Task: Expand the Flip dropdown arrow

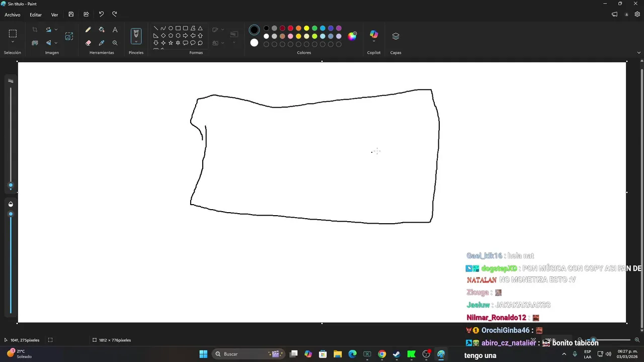Action: 56,43
